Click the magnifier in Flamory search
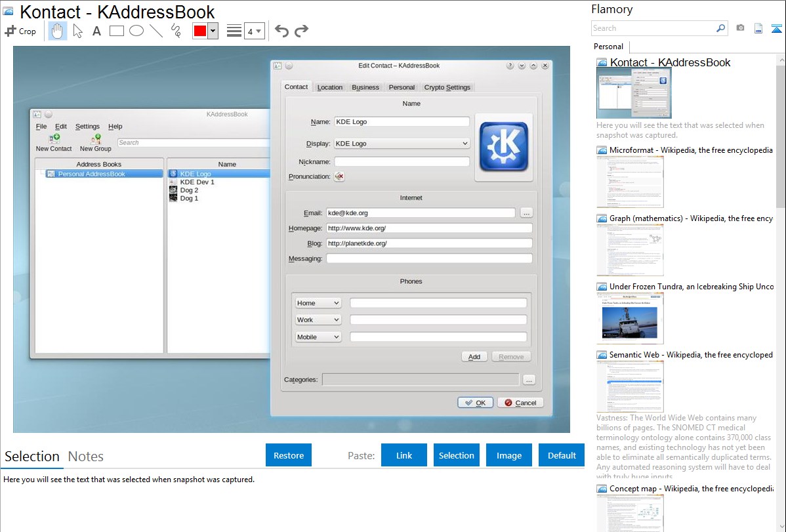786x532 pixels. coord(721,28)
